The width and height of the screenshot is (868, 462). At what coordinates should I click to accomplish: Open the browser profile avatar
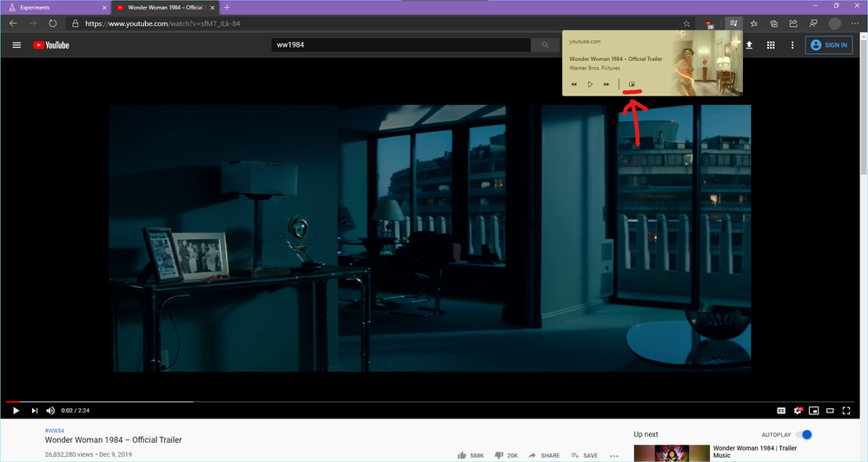(x=834, y=23)
